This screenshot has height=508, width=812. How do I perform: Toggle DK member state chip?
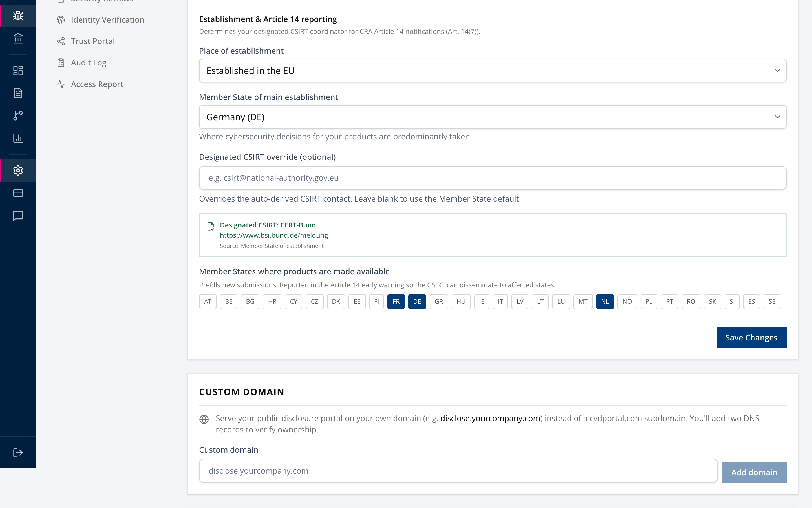336,301
